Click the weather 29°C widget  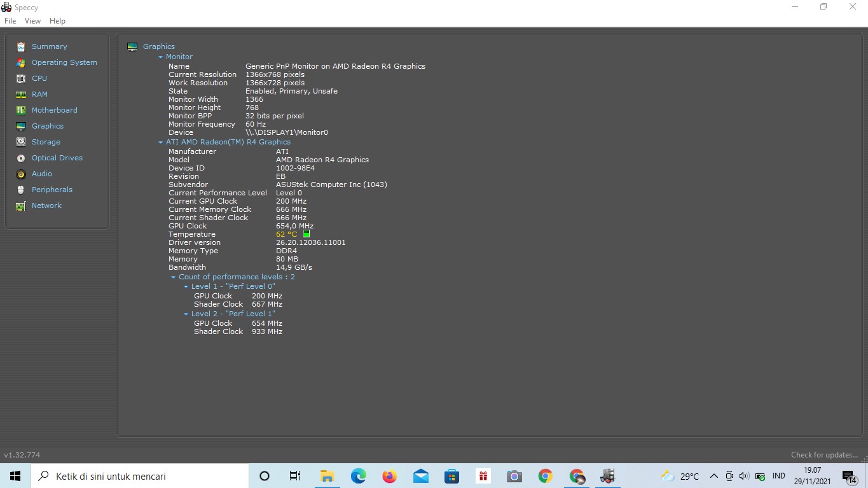point(680,476)
